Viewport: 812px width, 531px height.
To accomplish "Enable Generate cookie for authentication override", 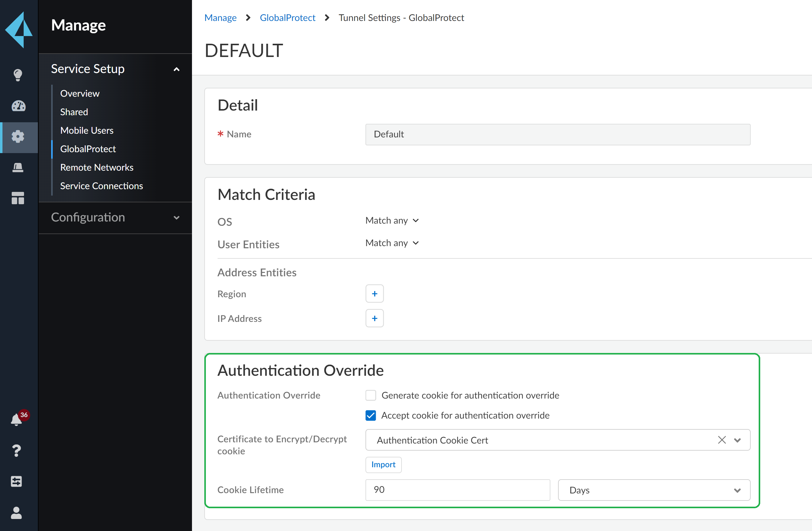I will [x=370, y=395].
